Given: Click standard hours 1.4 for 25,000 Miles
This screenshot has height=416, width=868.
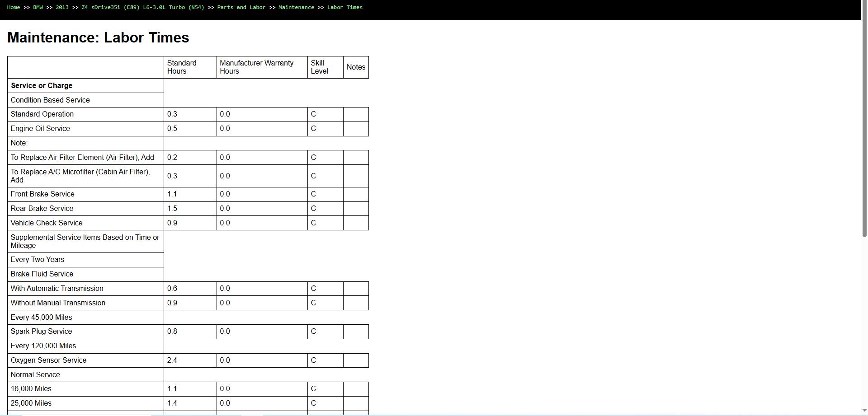Looking at the screenshot, I should [190, 403].
